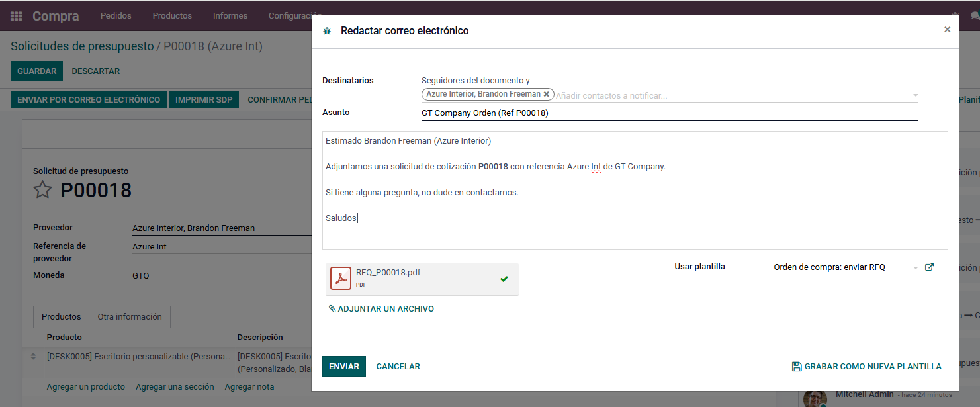
Task: Click Grabar como nueva plantilla
Action: pyautogui.click(x=866, y=367)
